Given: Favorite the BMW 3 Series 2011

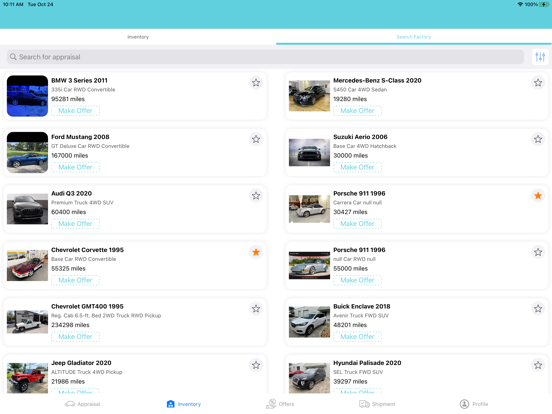Looking at the screenshot, I should (x=256, y=83).
